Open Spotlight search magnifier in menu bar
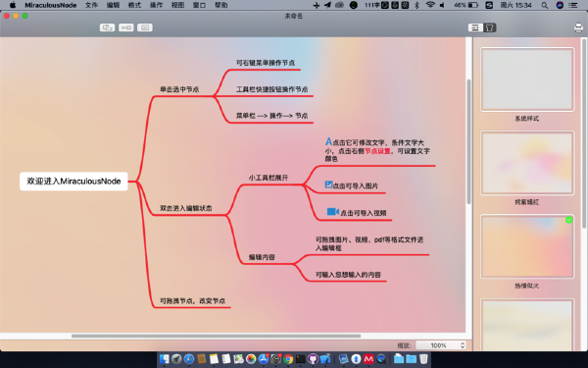The height and width of the screenshot is (368, 588). click(x=545, y=5)
